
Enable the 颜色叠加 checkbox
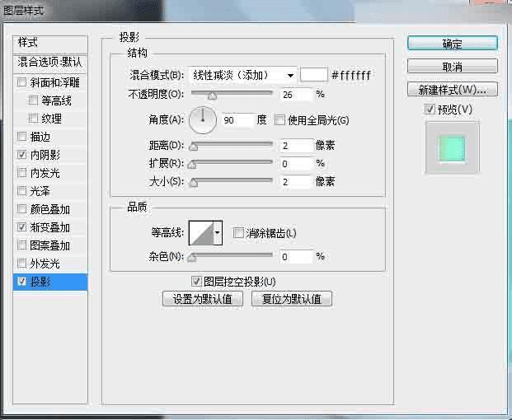point(21,208)
